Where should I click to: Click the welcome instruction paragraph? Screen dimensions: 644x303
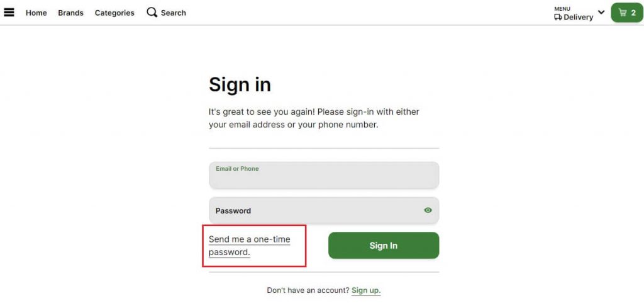click(314, 118)
